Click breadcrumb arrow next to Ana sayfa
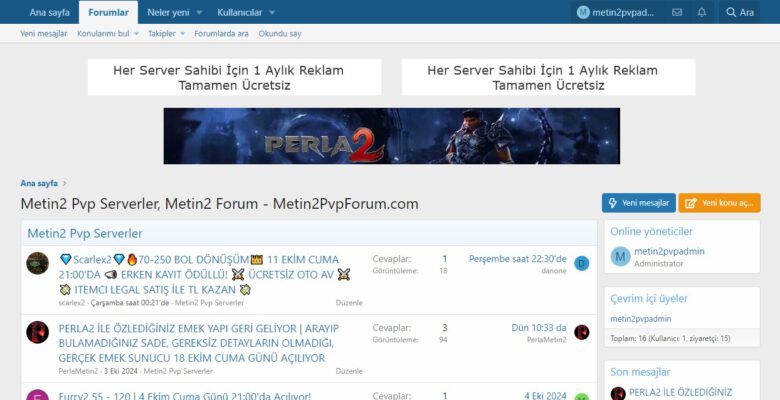Screen dimensions: 780x400 [x=64, y=184]
